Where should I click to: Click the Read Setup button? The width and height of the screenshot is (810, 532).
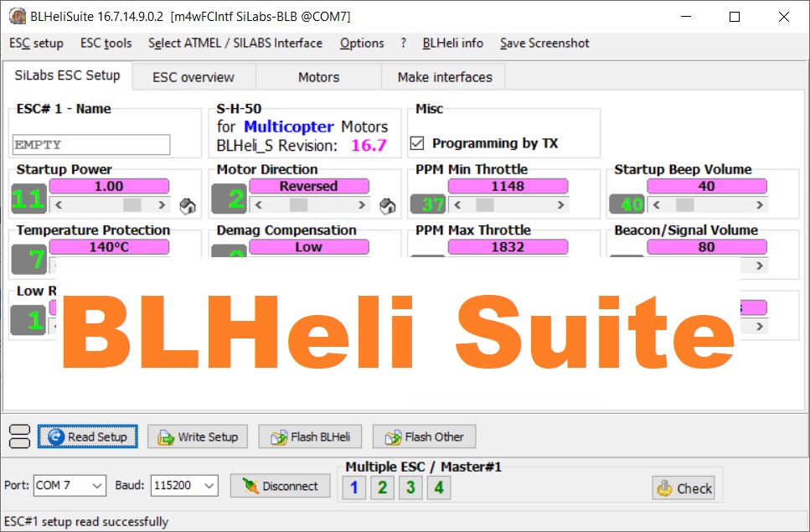[87, 437]
